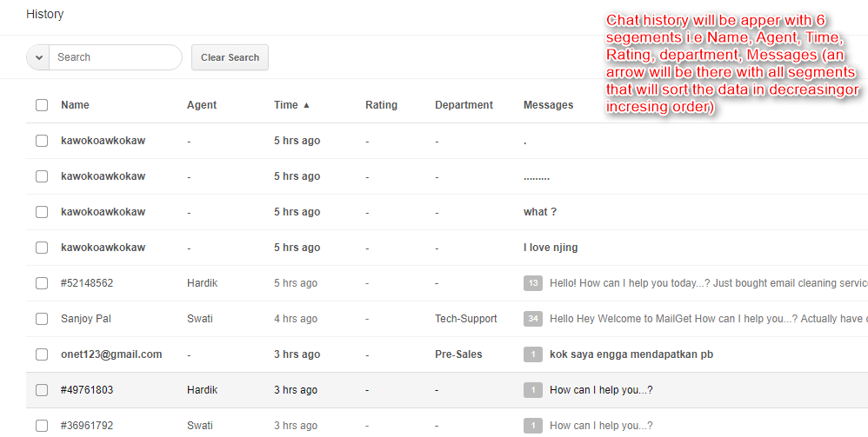Open the search options dropdown arrow
Image resolution: width=868 pixels, height=437 pixels.
[38, 57]
